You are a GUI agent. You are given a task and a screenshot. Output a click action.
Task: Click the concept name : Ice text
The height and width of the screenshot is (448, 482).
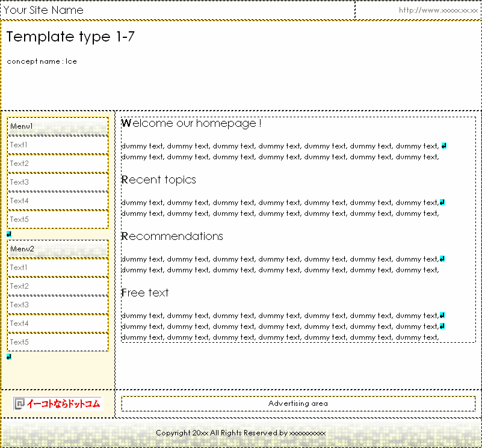coord(42,61)
